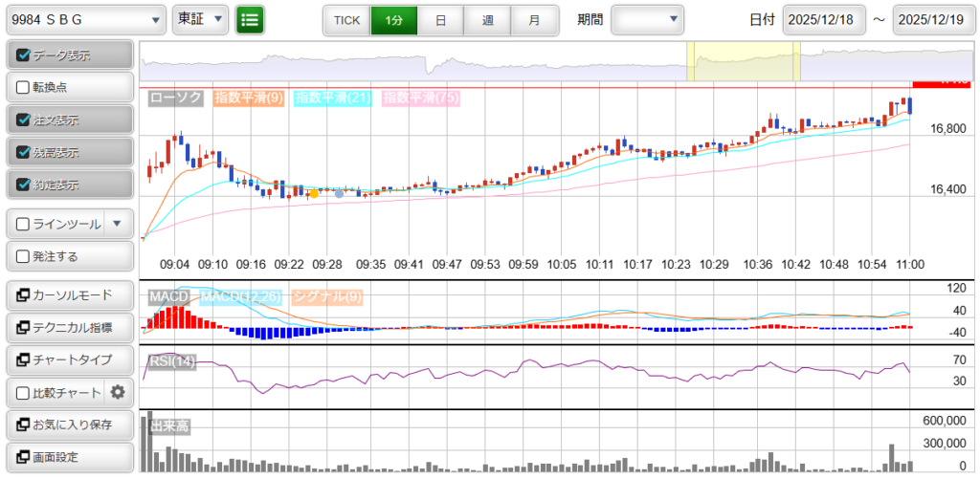The width and height of the screenshot is (980, 479).
Task: Open カーソルモード popup window
Action: click(69, 294)
